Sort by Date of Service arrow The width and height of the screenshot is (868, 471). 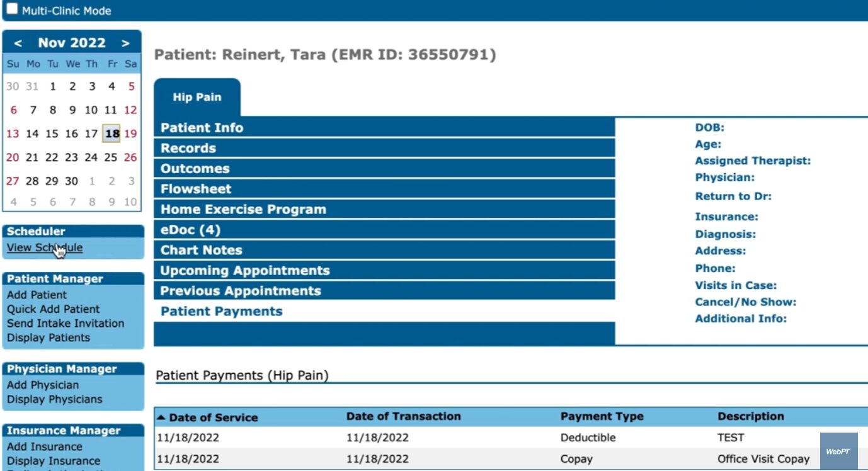pyautogui.click(x=161, y=417)
